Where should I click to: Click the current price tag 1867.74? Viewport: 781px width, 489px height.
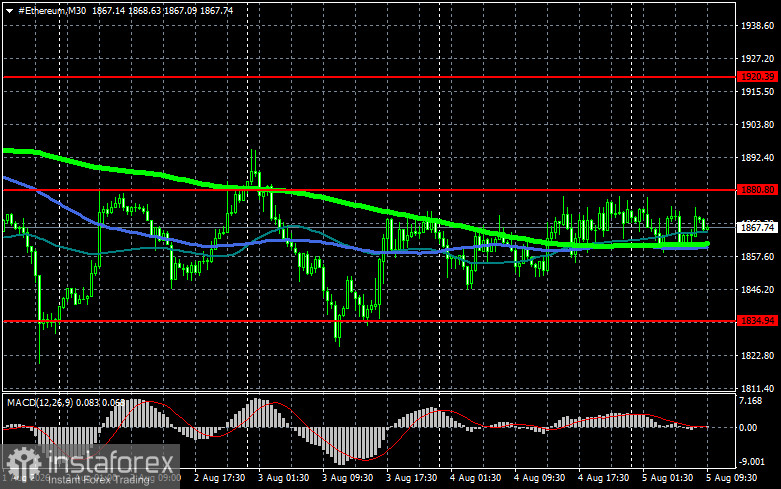tap(758, 228)
